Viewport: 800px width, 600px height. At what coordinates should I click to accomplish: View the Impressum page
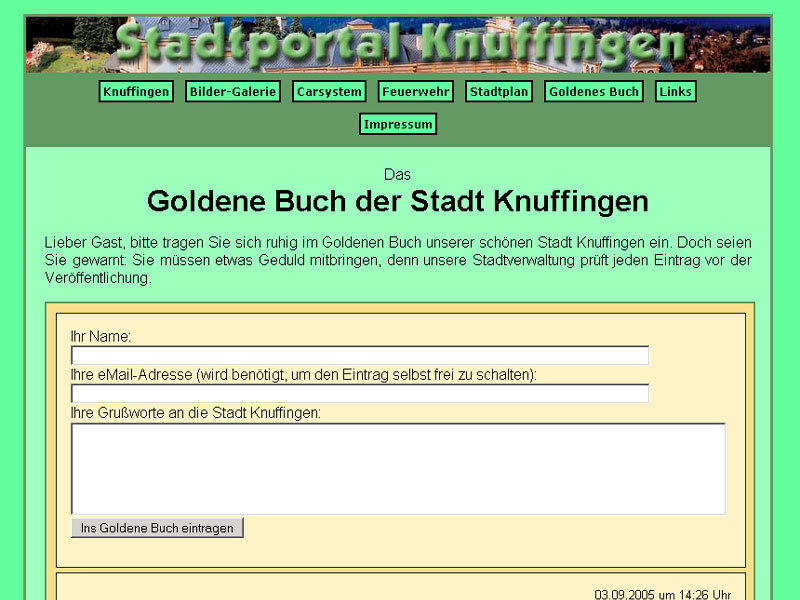click(x=398, y=124)
